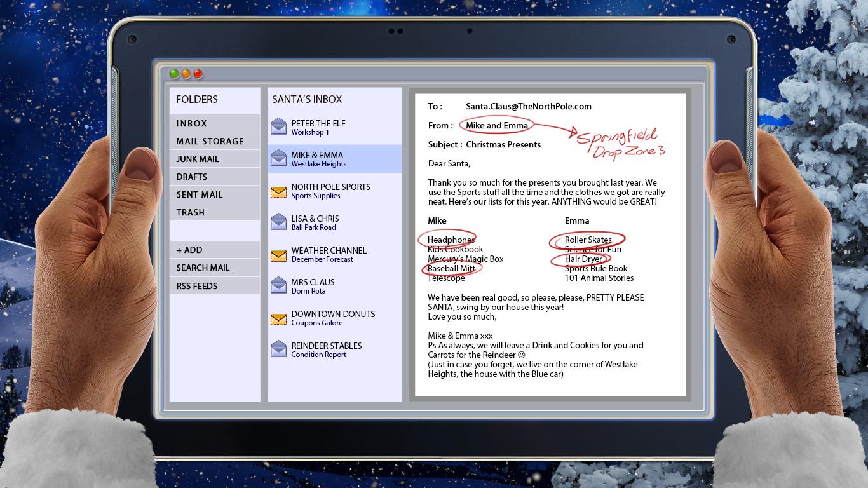868x488 pixels.
Task: Click envelope icon for Lisa & Chris
Action: (278, 222)
